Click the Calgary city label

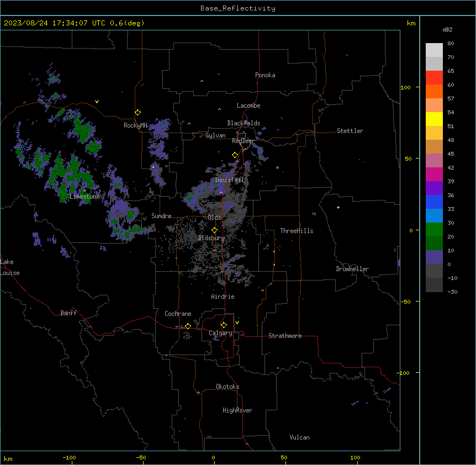click(x=220, y=333)
